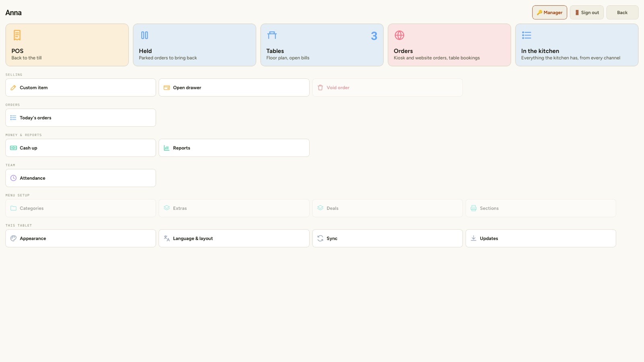The image size is (644, 362).
Task: Sign out of the session
Action: (x=586, y=12)
